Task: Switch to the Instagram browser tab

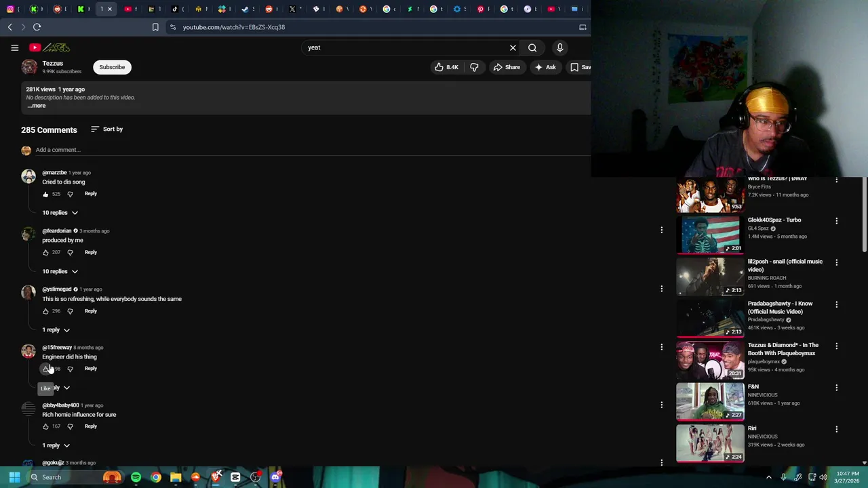Action: click(x=9, y=9)
